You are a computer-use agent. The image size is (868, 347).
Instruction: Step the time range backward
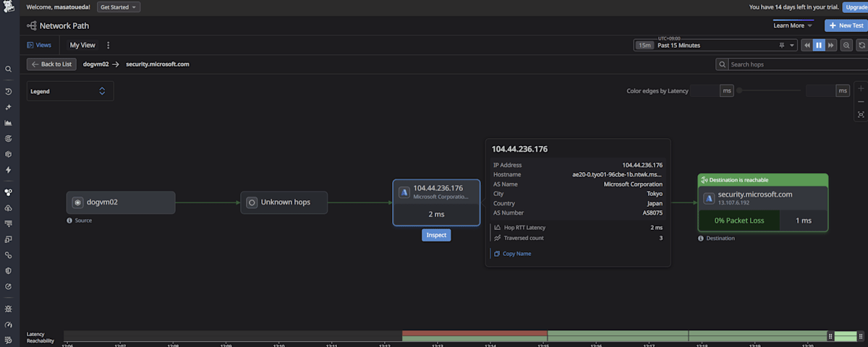click(807, 45)
